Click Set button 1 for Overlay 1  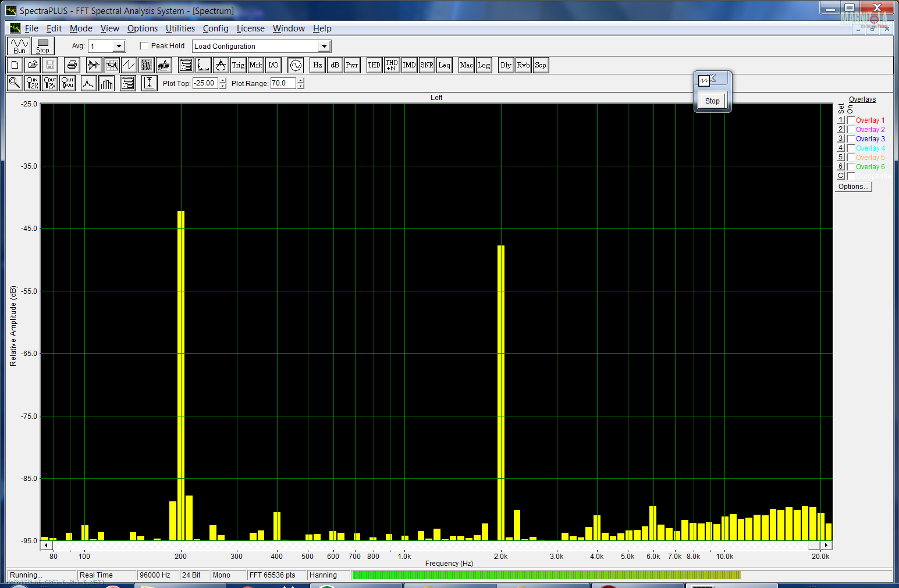[x=841, y=120]
